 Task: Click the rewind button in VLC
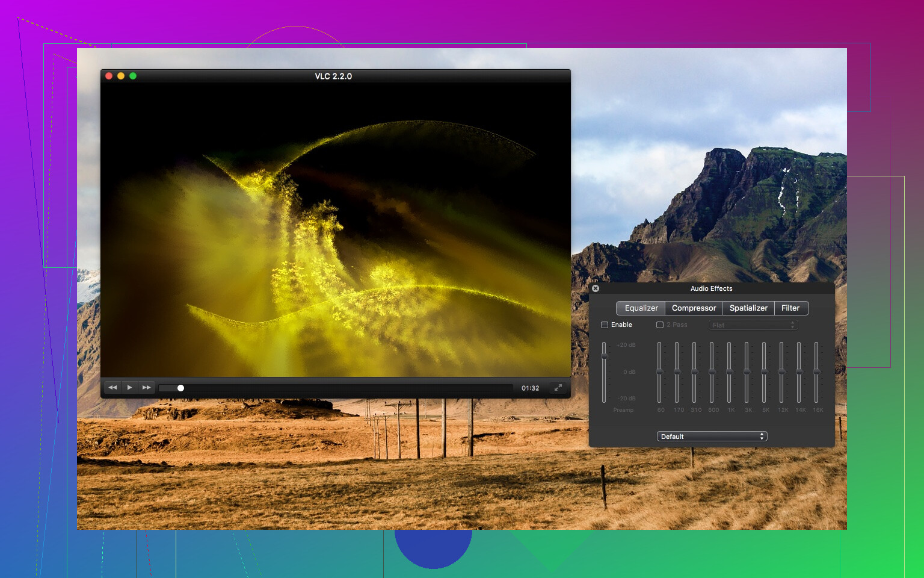click(x=112, y=388)
